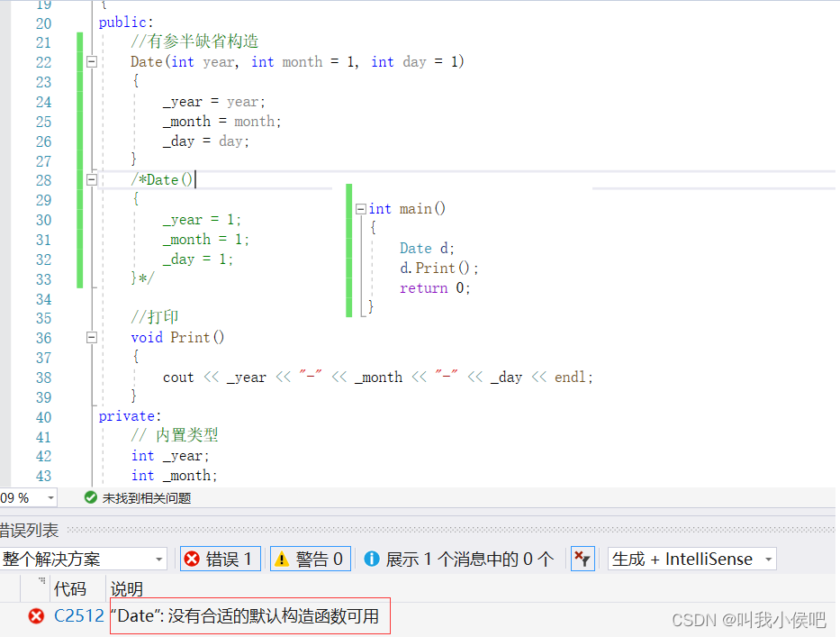Click the green checkmark health indicator reading 未找到相关问题
The image size is (840, 637).
(90, 496)
